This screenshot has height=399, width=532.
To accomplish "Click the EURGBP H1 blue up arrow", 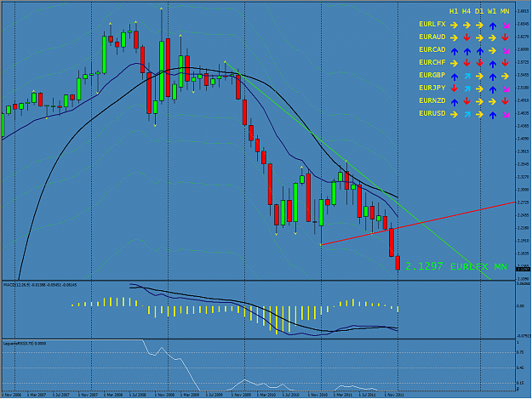I will click(x=455, y=77).
